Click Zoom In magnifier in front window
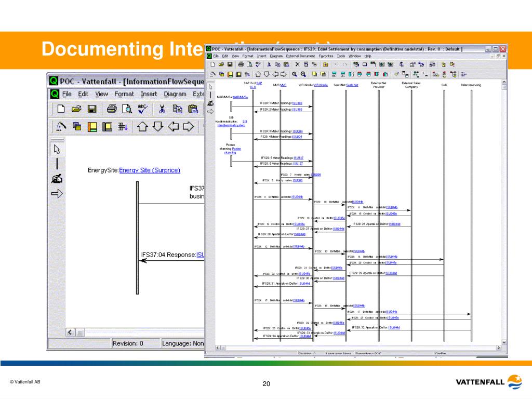The width and height of the screenshot is (532, 399). pyautogui.click(x=294, y=74)
